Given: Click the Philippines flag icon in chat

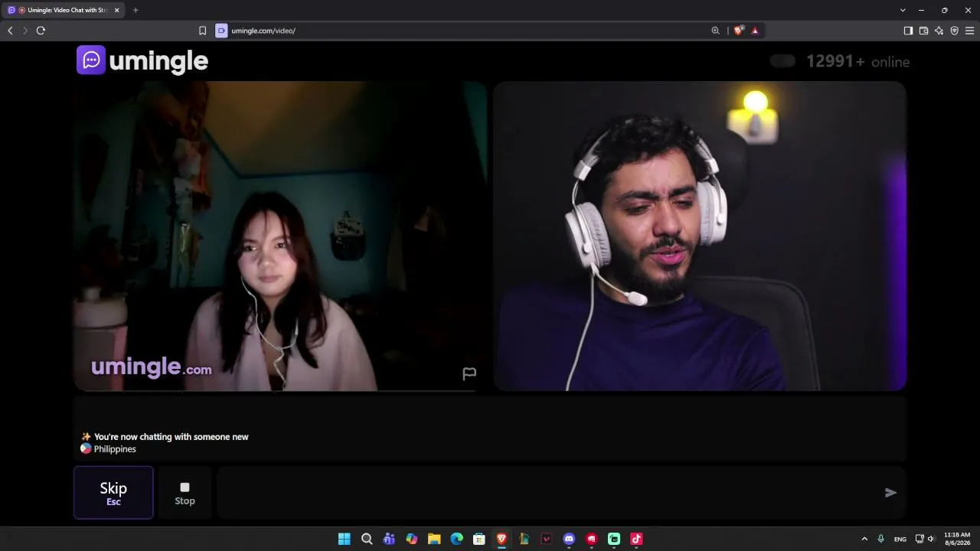Looking at the screenshot, I should [86, 449].
